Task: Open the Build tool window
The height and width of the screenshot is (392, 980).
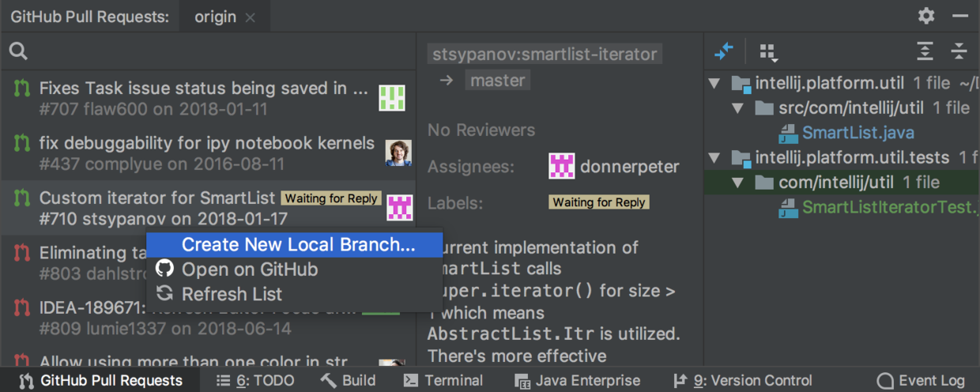Action: click(x=349, y=380)
